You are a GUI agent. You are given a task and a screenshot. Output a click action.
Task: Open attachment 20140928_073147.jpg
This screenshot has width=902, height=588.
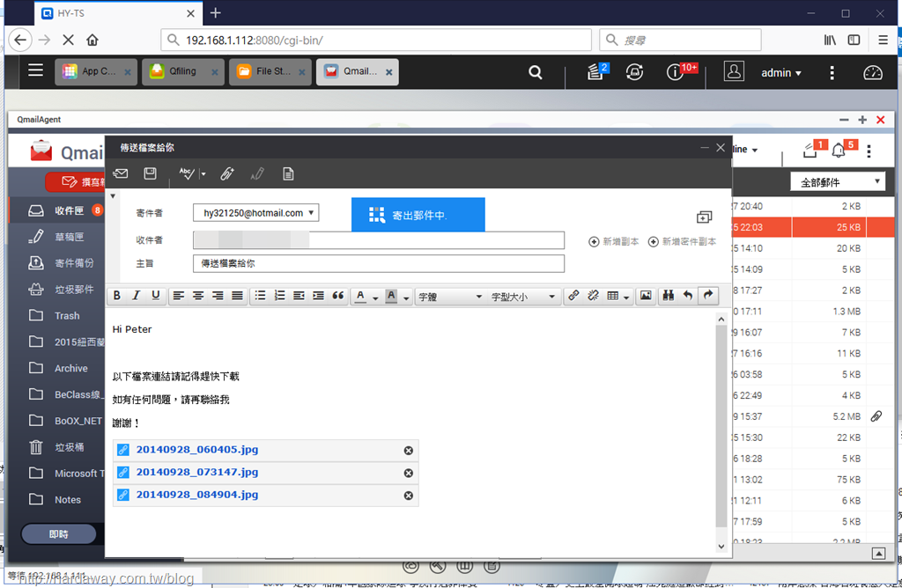click(196, 472)
